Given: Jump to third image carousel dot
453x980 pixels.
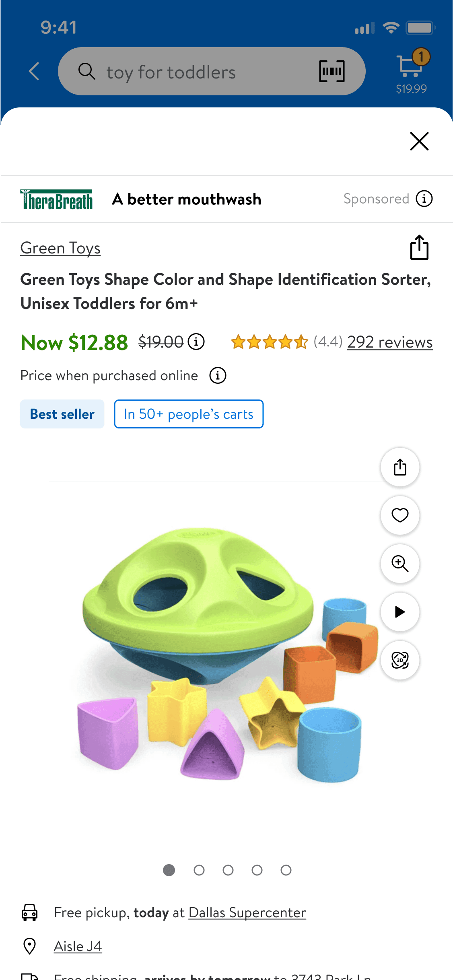Looking at the screenshot, I should 228,870.
